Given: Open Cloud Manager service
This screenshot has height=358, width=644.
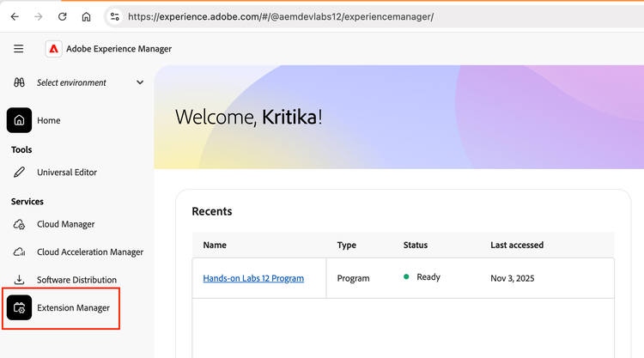Looking at the screenshot, I should tap(65, 224).
